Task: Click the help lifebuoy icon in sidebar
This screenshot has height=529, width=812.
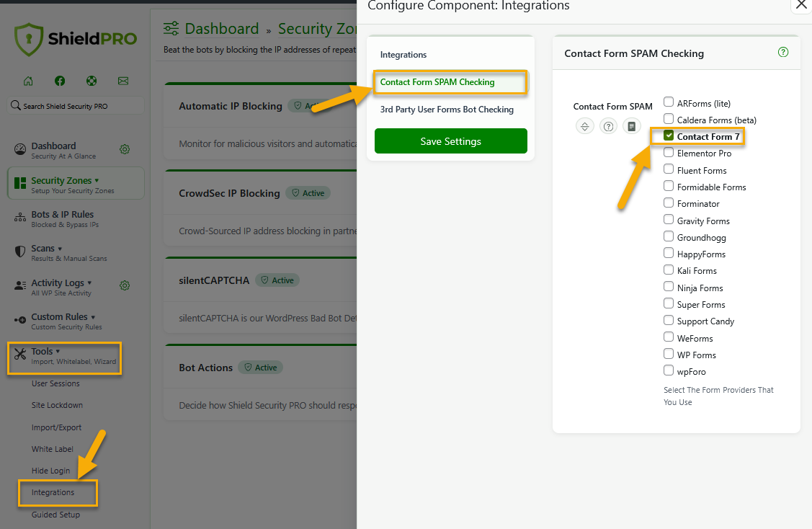Action: (x=92, y=81)
